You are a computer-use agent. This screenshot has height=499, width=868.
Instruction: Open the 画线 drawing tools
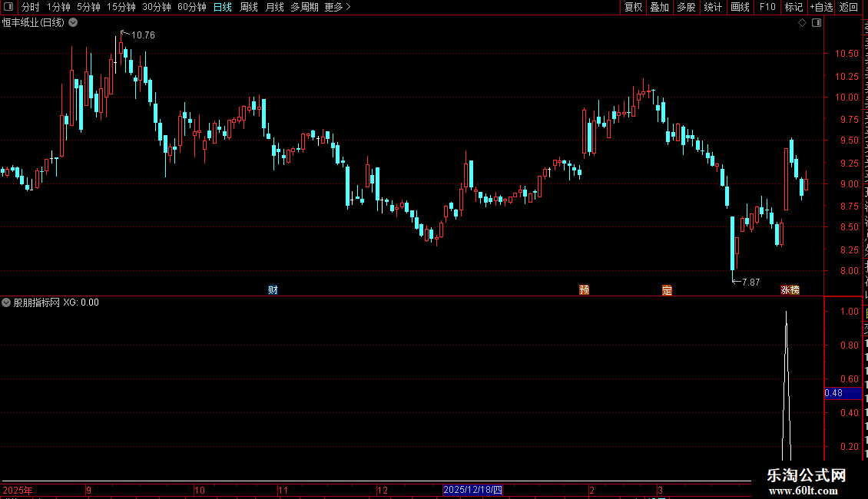pyautogui.click(x=740, y=7)
